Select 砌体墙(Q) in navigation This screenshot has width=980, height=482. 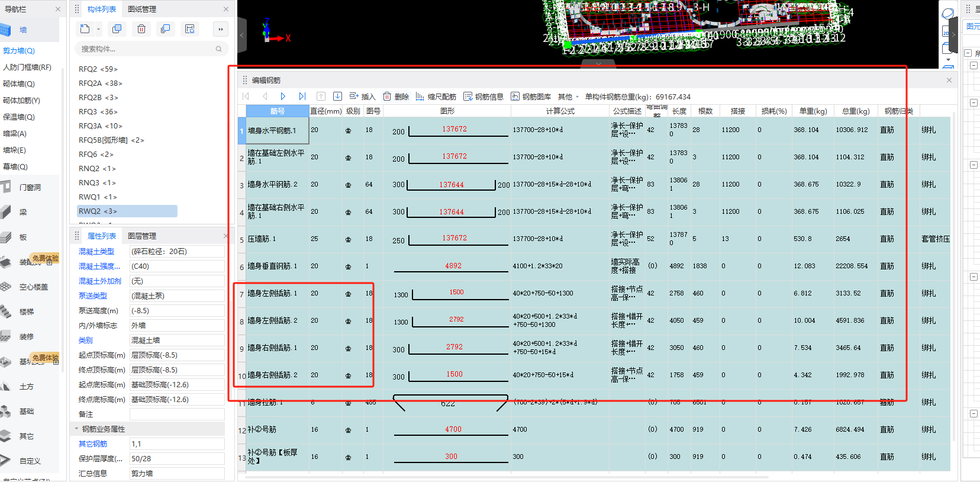click(19, 84)
